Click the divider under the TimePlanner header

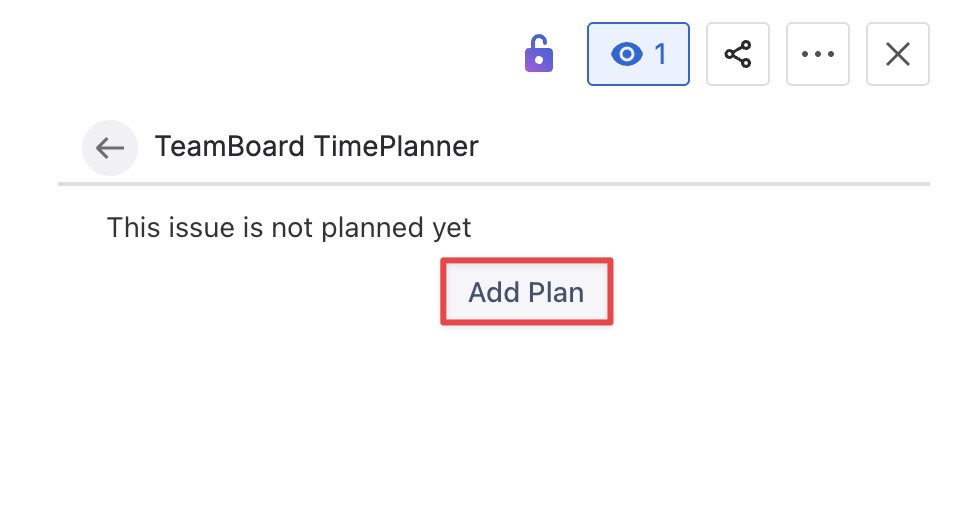pos(494,184)
